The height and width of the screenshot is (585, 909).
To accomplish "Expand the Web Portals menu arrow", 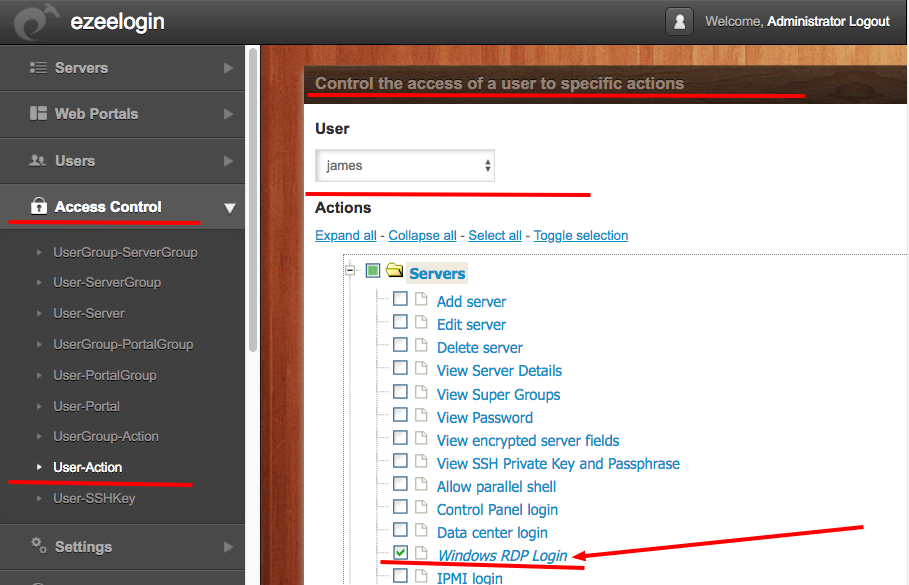I will (228, 114).
